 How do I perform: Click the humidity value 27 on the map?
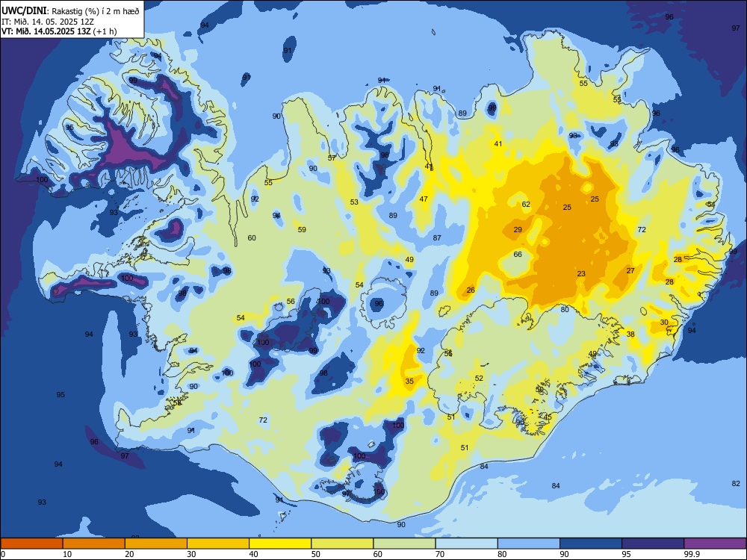(630, 270)
